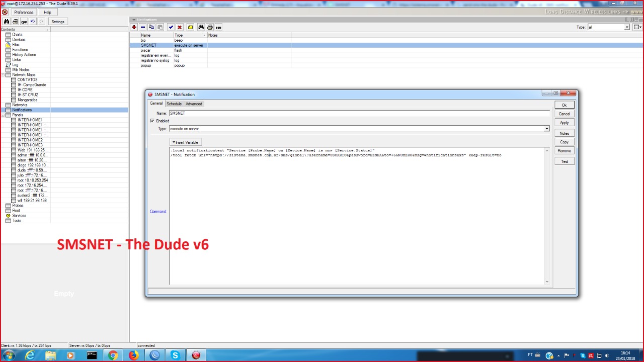
Task: Click the Name input field containing SMSNET
Action: (359, 113)
